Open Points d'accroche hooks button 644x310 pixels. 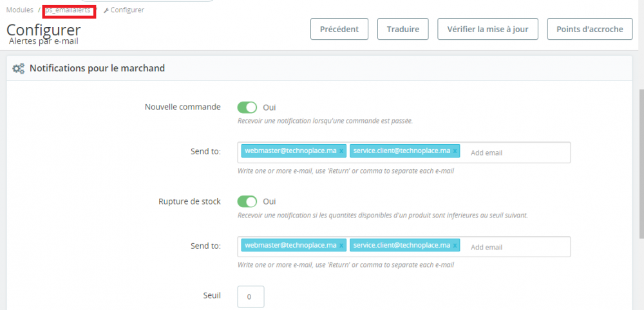tap(590, 29)
